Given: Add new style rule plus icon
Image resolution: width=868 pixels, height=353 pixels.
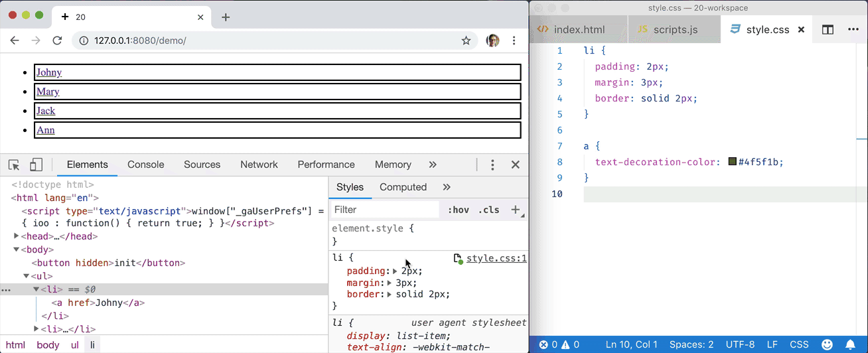Looking at the screenshot, I should (x=515, y=210).
